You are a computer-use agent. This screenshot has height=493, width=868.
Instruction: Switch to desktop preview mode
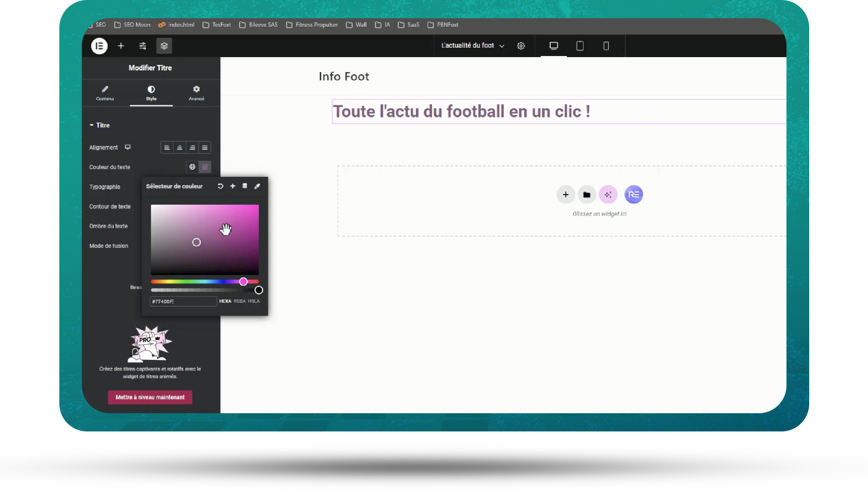(x=554, y=45)
